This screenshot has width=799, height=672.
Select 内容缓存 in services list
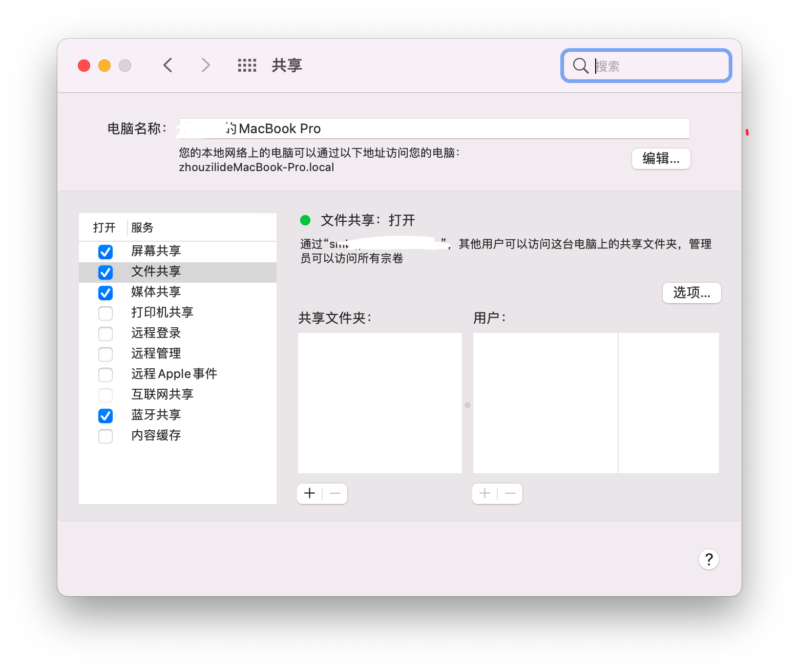156,435
